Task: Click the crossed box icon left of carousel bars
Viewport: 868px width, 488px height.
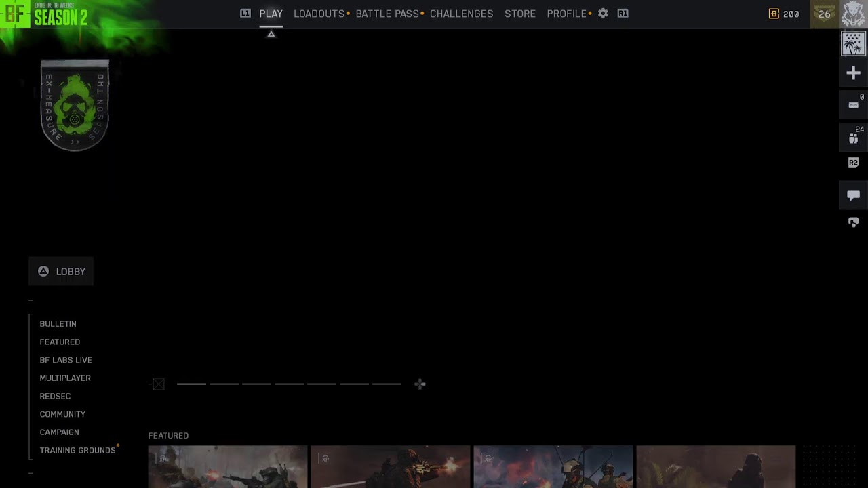Action: point(159,384)
